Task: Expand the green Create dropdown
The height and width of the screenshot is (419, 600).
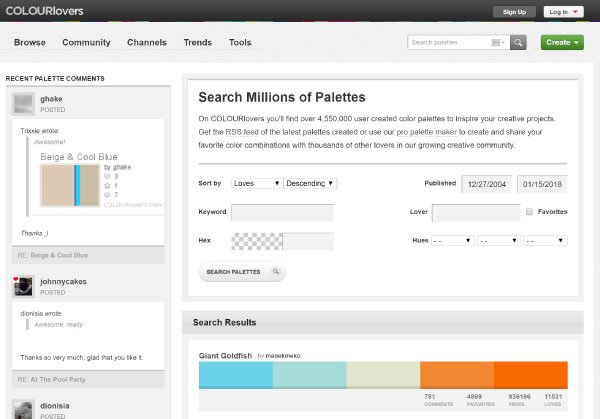Action: pos(562,42)
